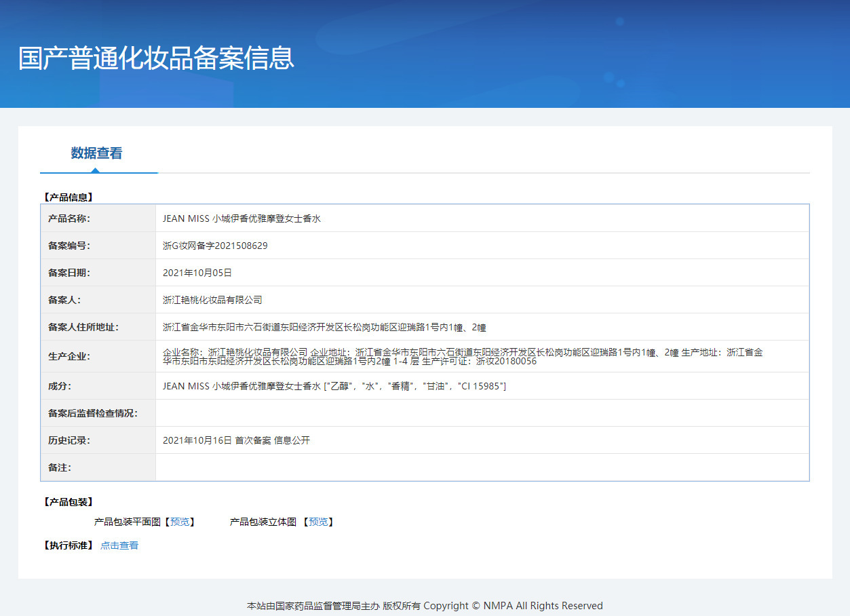Click the NMPA copyright footer text
Image resolution: width=850 pixels, height=616 pixels.
(x=425, y=606)
